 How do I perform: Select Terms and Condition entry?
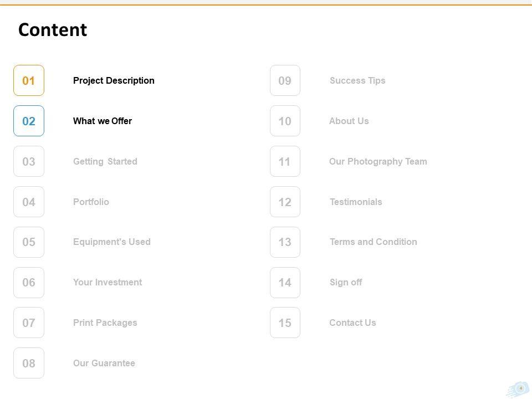[374, 242]
